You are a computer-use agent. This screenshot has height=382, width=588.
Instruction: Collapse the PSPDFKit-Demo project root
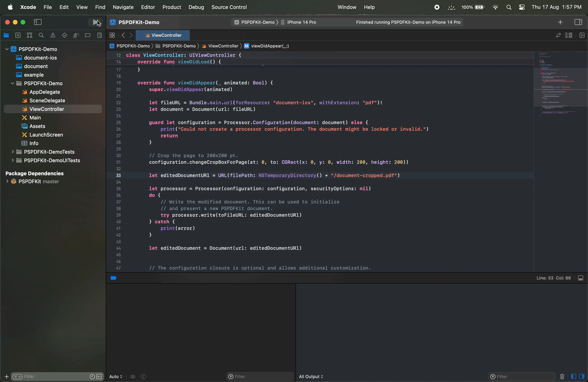[x=7, y=49]
